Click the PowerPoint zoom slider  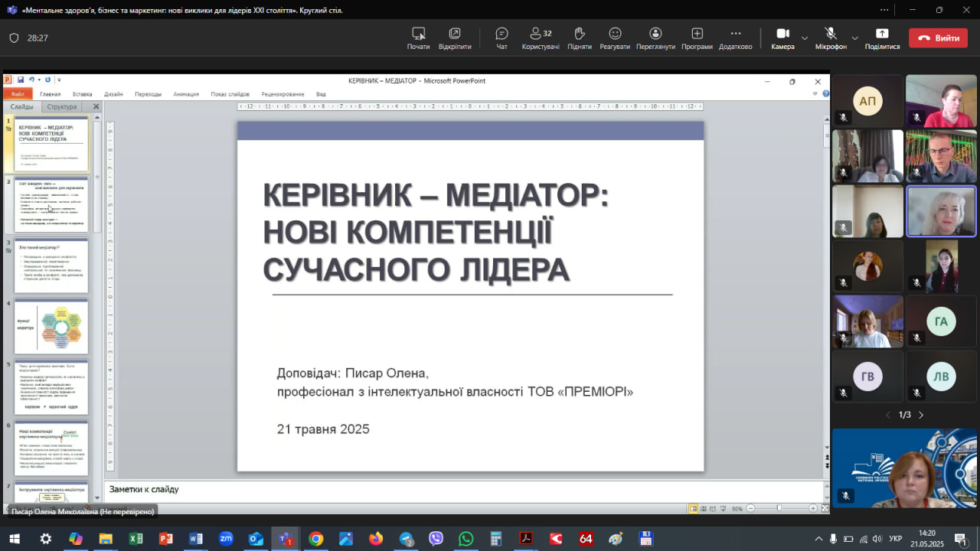tap(779, 508)
